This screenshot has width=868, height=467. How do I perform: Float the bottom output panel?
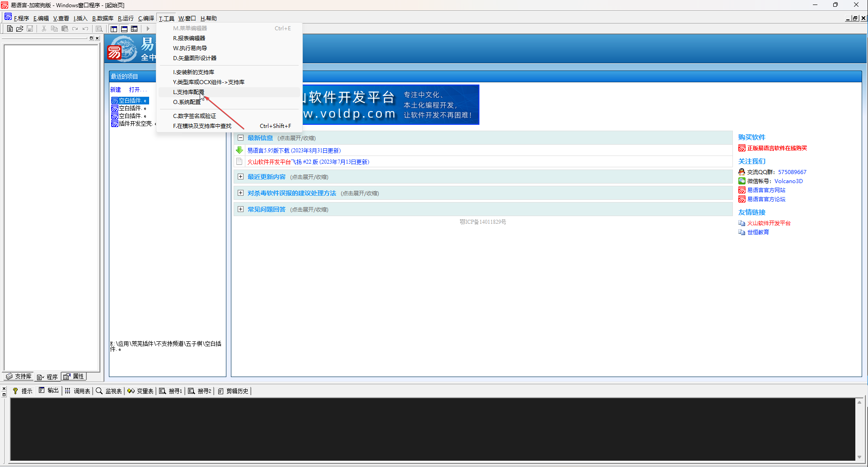(x=4, y=394)
